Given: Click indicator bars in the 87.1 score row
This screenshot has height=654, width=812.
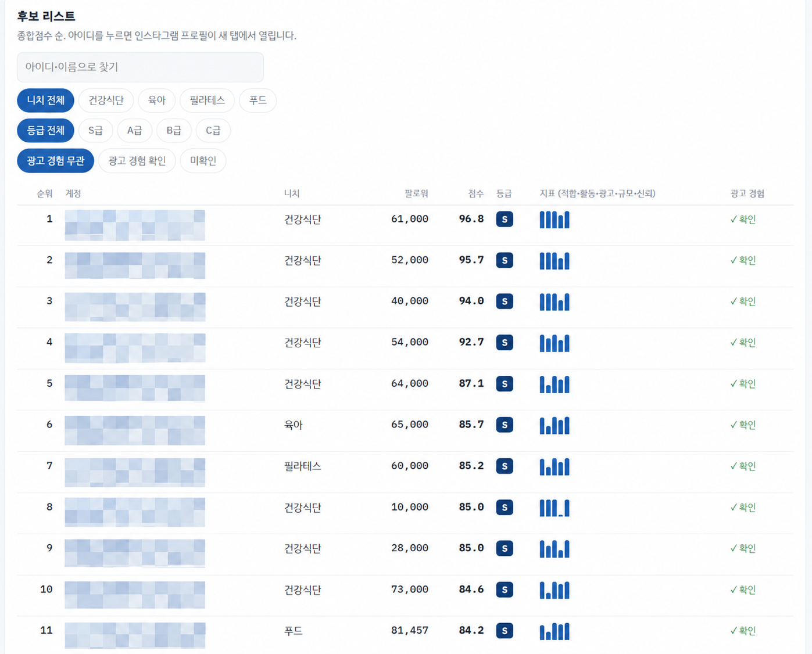Looking at the screenshot, I should (x=555, y=384).
